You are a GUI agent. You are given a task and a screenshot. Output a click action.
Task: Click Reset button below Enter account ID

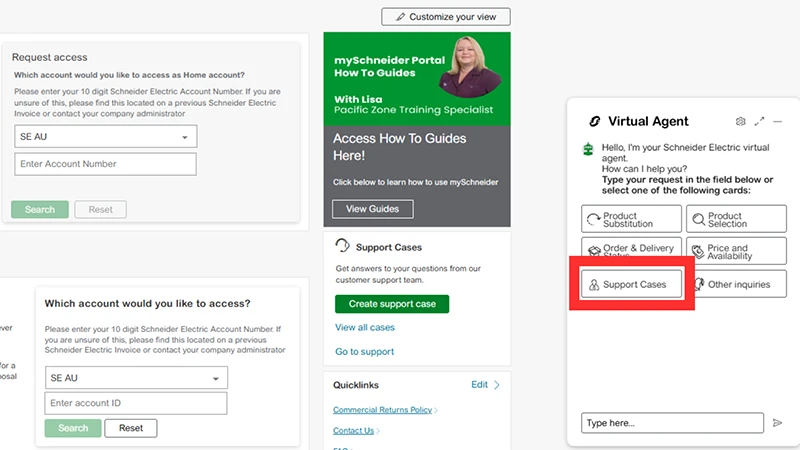coord(131,428)
